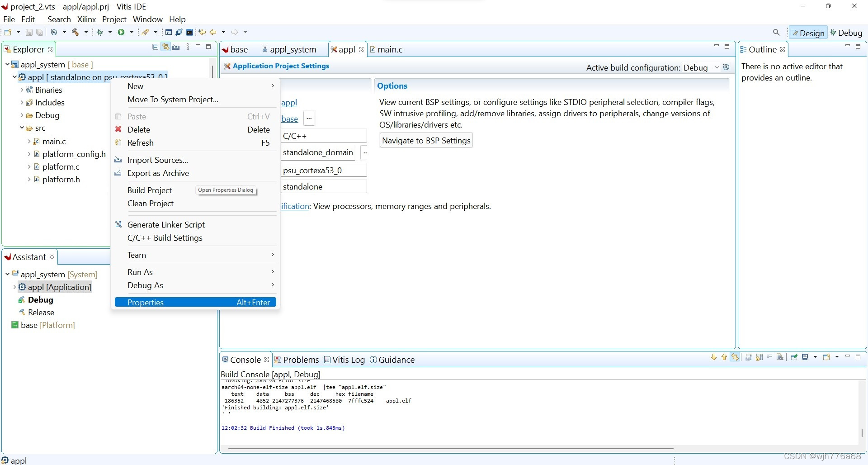868x465 pixels.
Task: Open Active build configuration Debug dropdown
Action: [x=702, y=67]
